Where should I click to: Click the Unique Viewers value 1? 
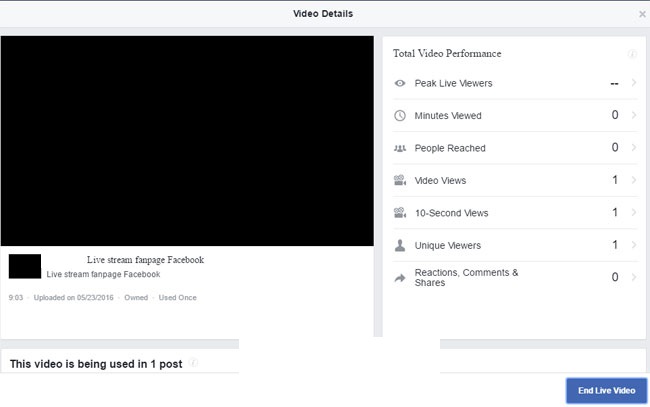coord(615,245)
